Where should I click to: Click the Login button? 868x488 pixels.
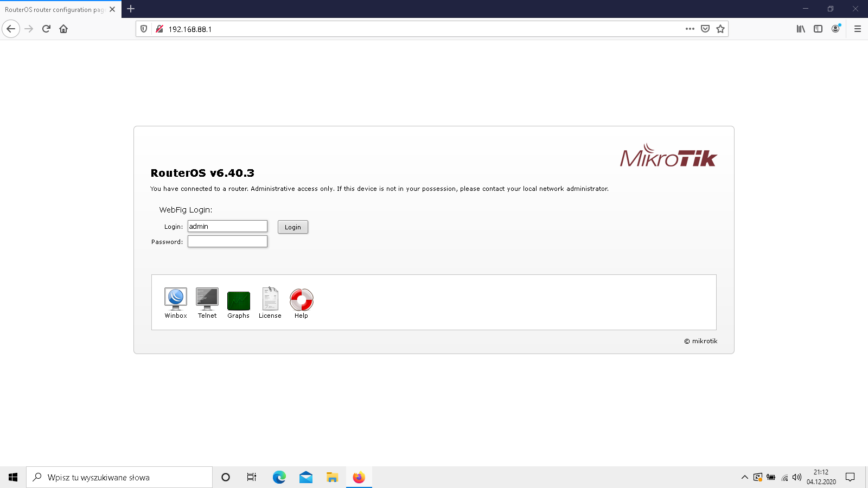(293, 227)
